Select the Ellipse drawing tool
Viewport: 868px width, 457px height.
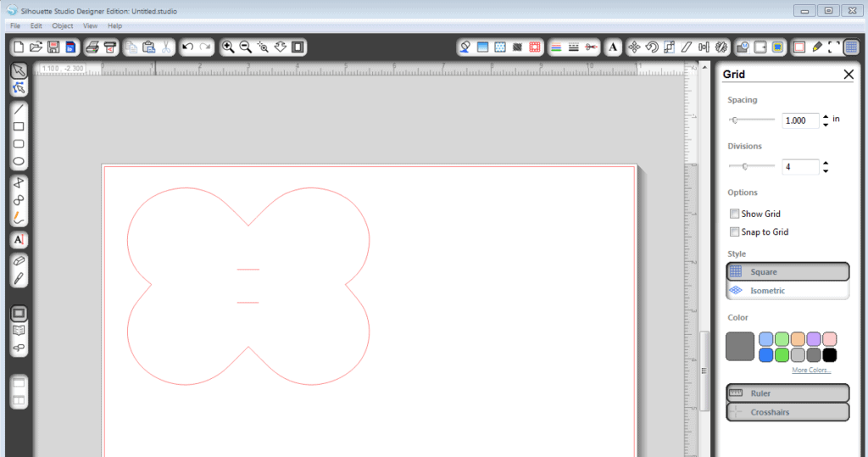19,162
